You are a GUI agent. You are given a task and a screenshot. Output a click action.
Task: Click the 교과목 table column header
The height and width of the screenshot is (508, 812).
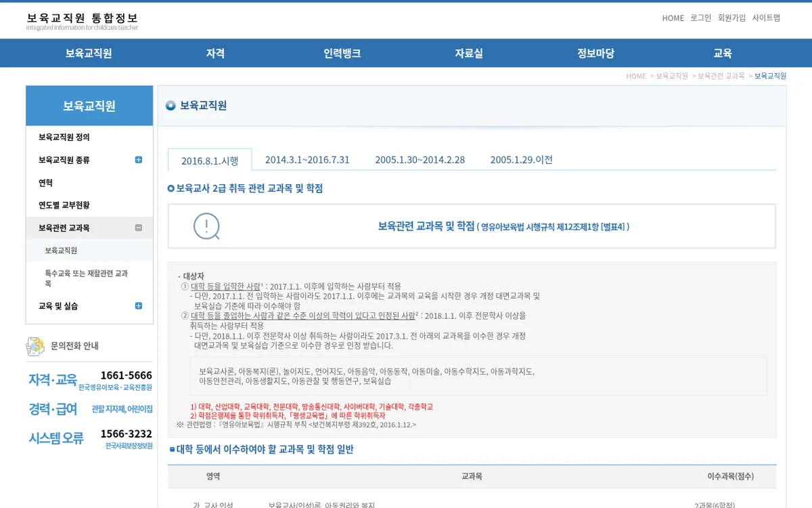point(472,476)
